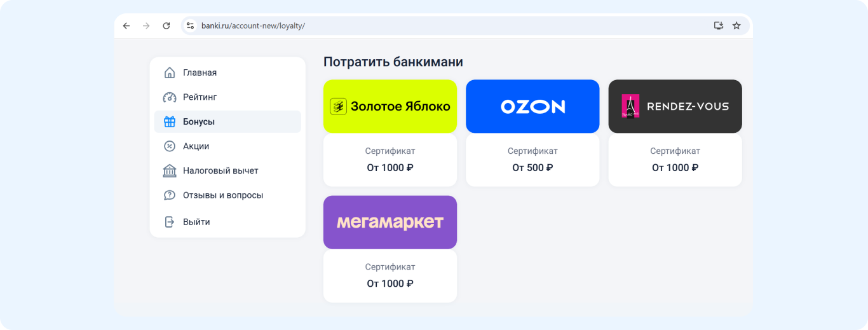Click the bank building icon for Налоговый вычет
This screenshot has width=868, height=330.
click(x=170, y=170)
